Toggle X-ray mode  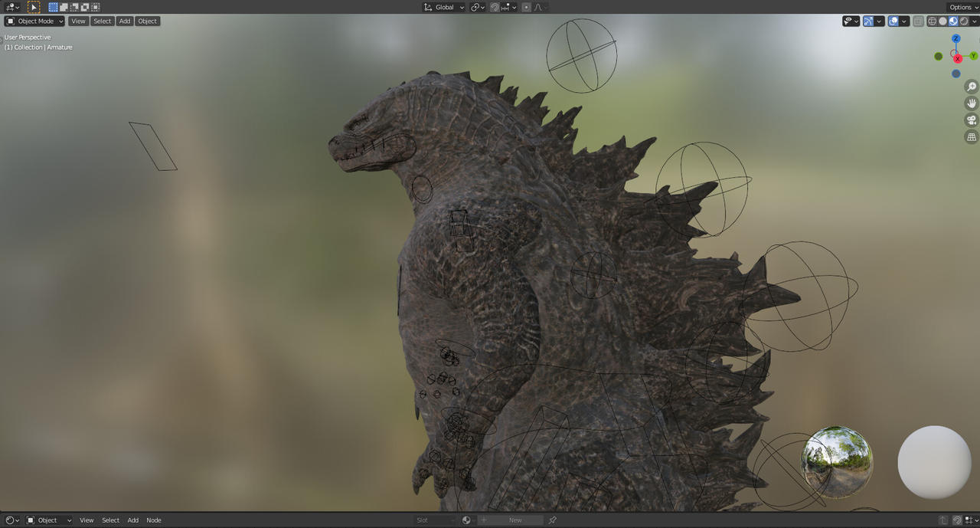point(919,21)
